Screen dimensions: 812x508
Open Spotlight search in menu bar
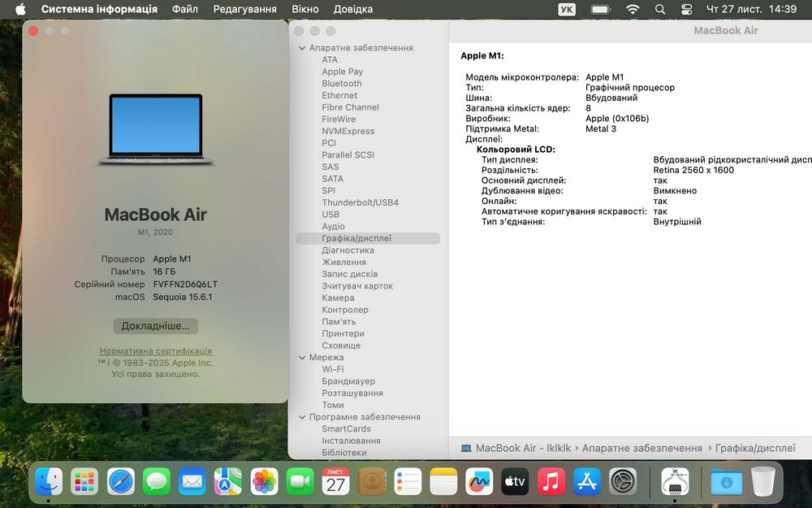(659, 9)
